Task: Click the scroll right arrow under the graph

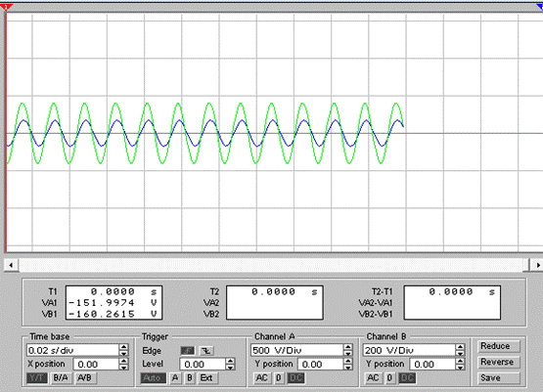Action: point(537,265)
